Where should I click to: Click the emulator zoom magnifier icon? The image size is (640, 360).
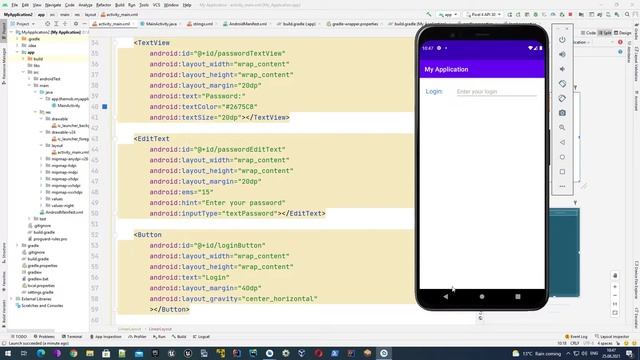coord(562,127)
